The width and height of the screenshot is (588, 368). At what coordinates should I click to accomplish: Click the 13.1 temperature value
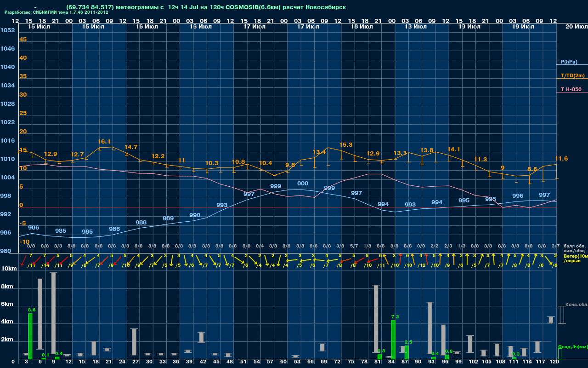click(x=400, y=153)
